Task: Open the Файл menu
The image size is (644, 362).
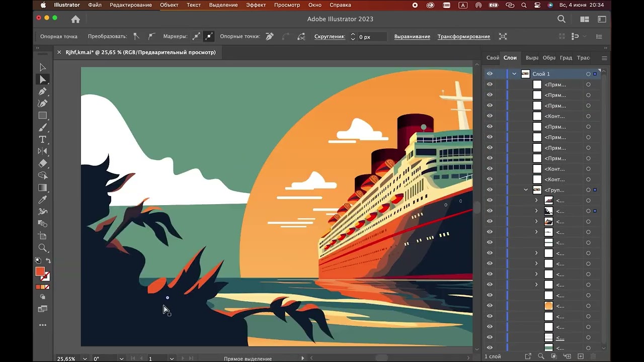Action: click(95, 5)
